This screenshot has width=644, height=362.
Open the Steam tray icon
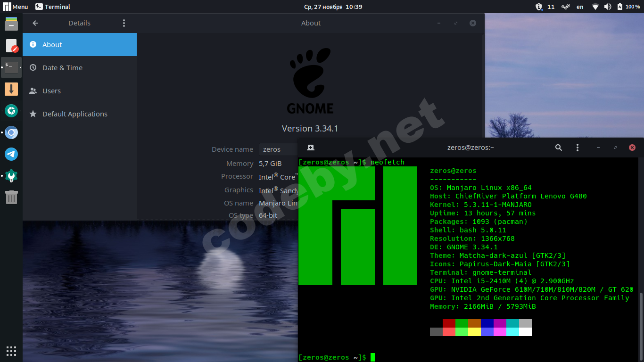point(565,7)
